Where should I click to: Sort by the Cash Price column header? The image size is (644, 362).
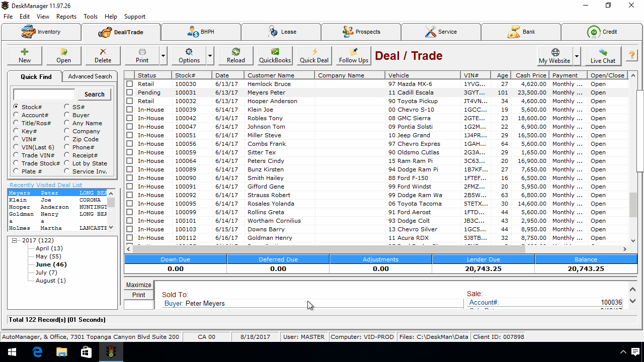531,75
